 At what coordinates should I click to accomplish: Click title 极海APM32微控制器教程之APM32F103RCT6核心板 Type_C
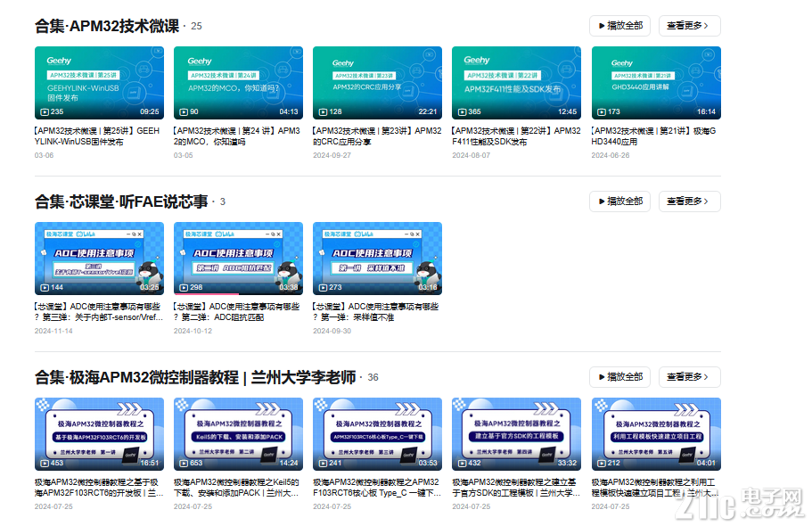377,488
